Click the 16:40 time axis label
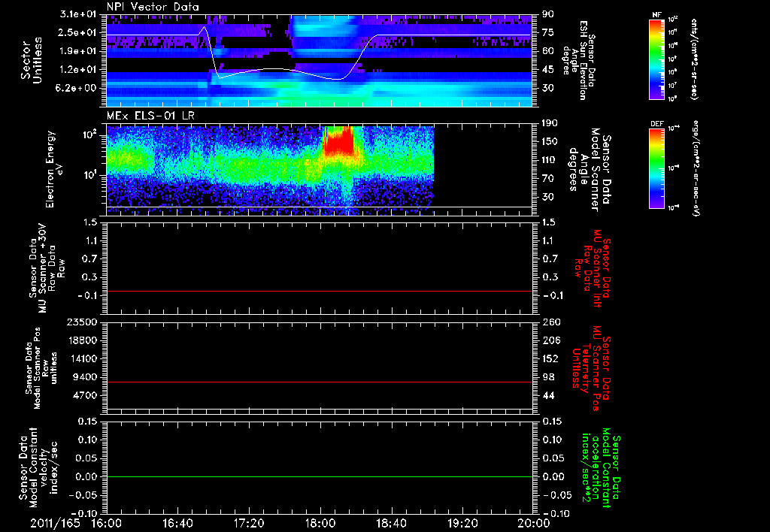Viewport: 770px width, 532px height. pyautogui.click(x=177, y=523)
